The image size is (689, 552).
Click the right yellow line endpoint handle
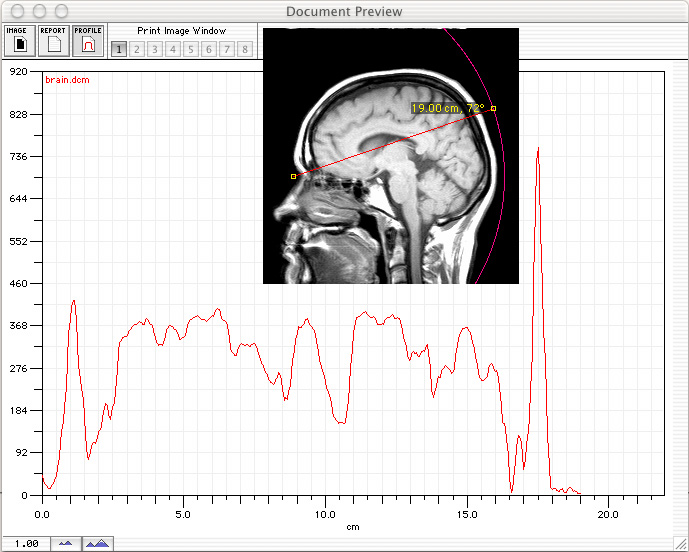493,108
